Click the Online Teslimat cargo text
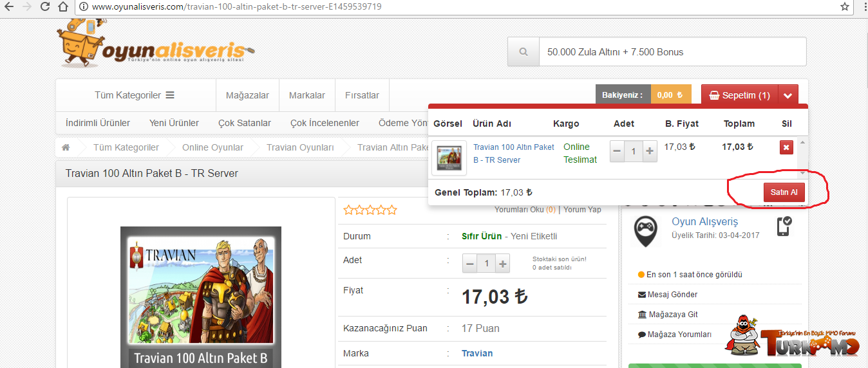The image size is (868, 368). click(x=580, y=153)
